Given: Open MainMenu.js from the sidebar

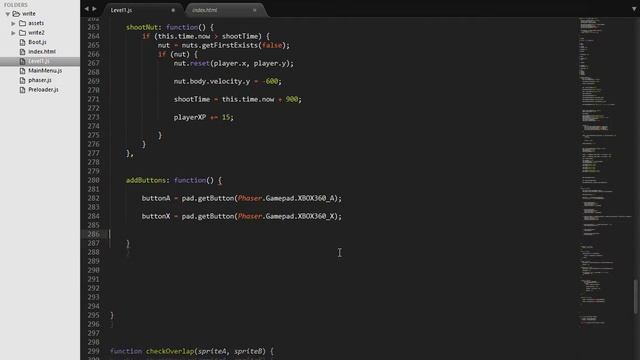Looking at the screenshot, I should (x=45, y=71).
